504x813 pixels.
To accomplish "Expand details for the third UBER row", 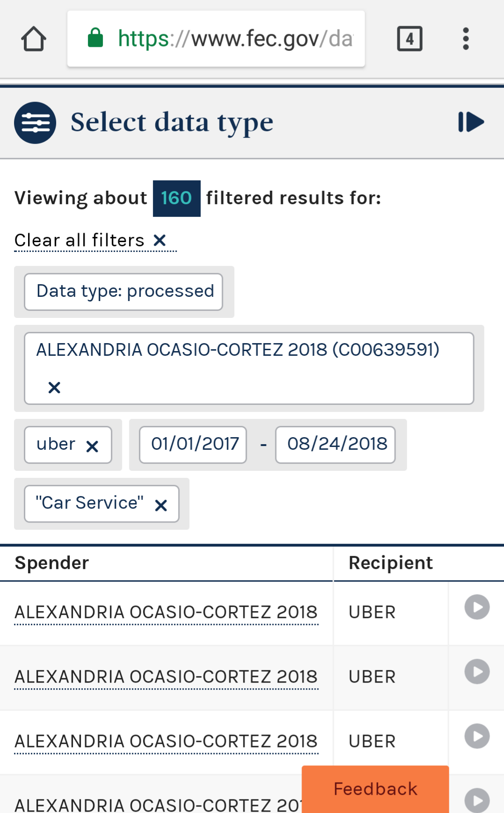I will (x=477, y=736).
